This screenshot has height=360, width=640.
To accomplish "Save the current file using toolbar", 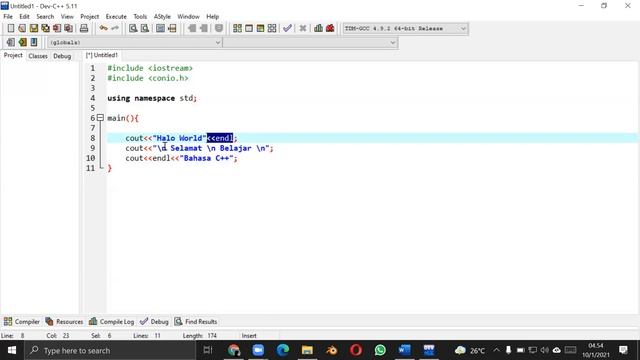I will (33, 28).
